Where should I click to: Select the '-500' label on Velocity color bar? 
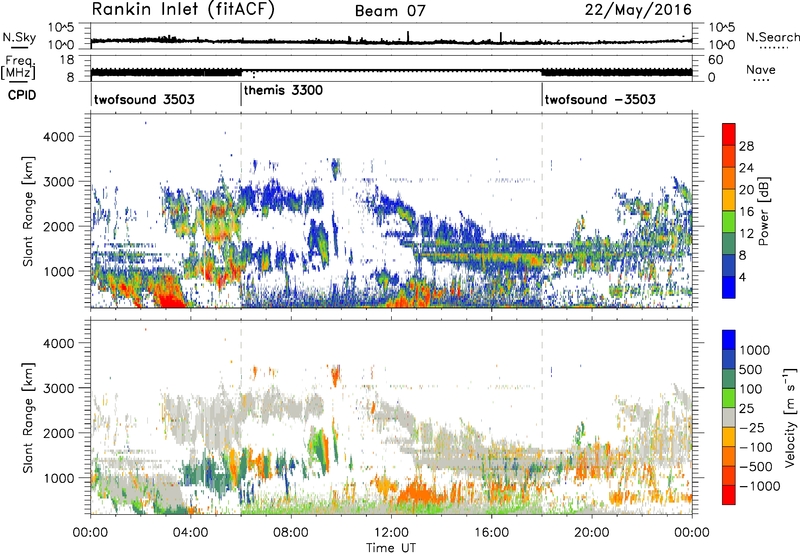point(755,467)
